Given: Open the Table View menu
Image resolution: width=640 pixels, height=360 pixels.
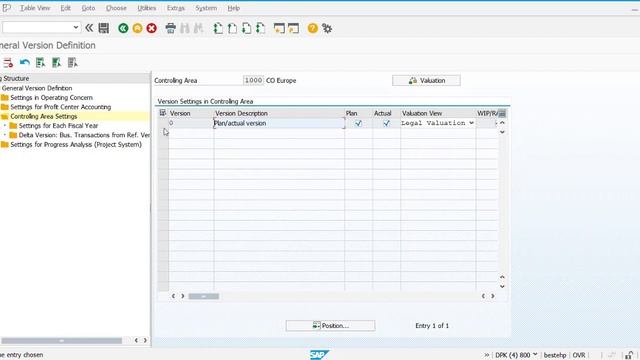Looking at the screenshot, I should click(x=35, y=8).
